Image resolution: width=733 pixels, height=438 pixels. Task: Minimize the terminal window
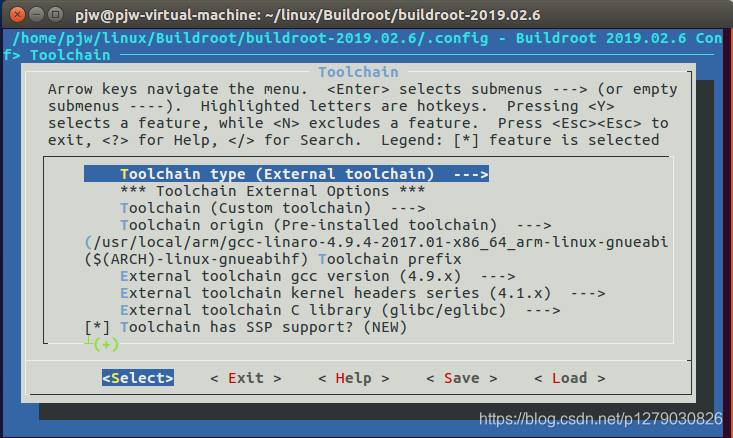[36, 14]
